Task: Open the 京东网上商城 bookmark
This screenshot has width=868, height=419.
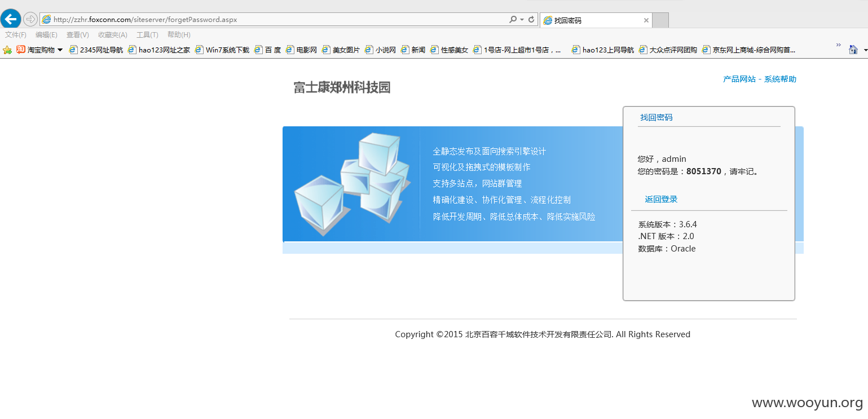Action: tap(748, 50)
